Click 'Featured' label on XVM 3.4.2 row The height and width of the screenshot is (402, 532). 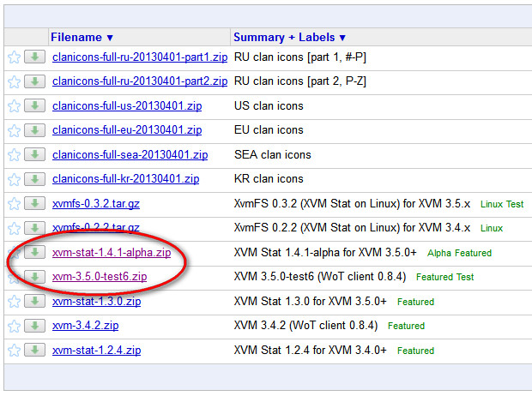(x=406, y=326)
